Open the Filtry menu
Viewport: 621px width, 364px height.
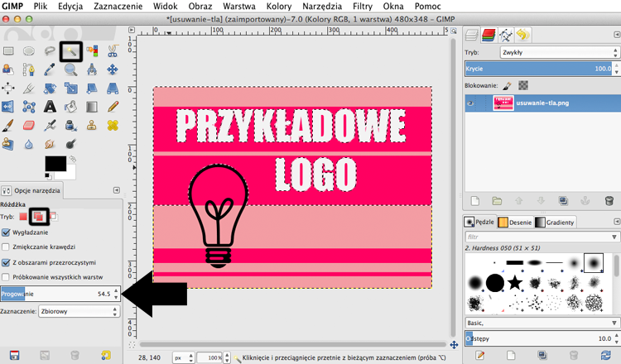click(x=363, y=7)
